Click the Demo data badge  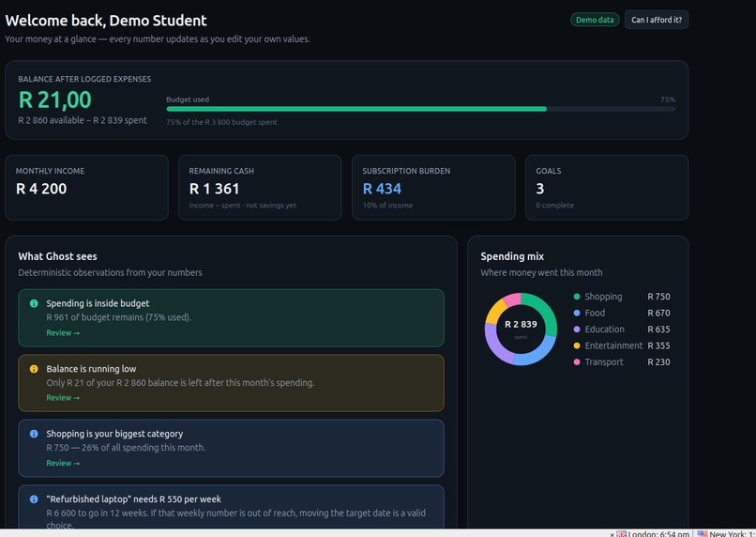595,20
